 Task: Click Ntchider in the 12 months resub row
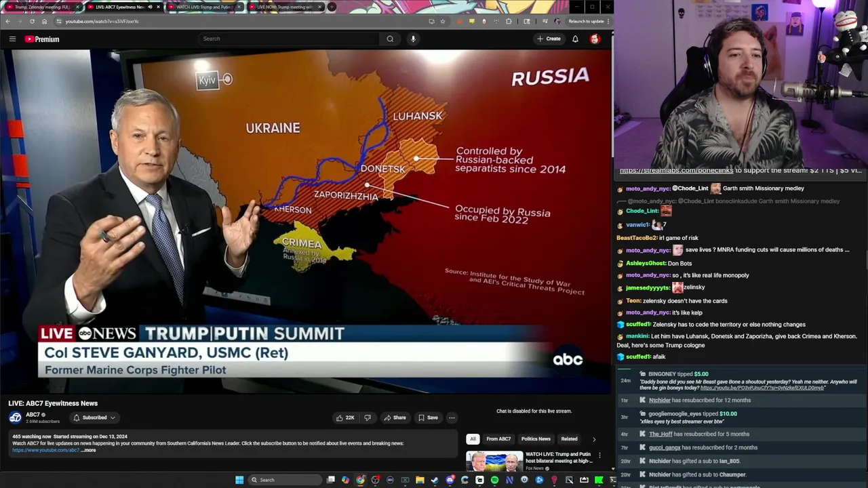[659, 401]
